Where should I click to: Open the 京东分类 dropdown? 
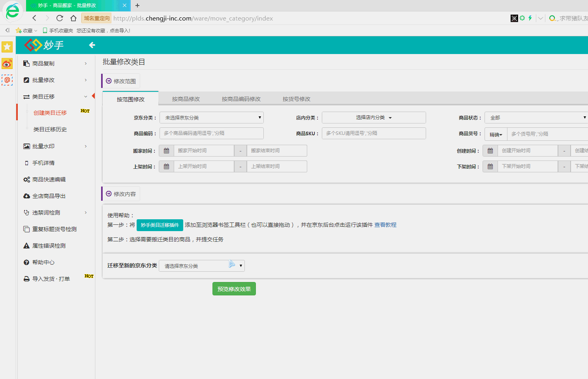pos(211,118)
